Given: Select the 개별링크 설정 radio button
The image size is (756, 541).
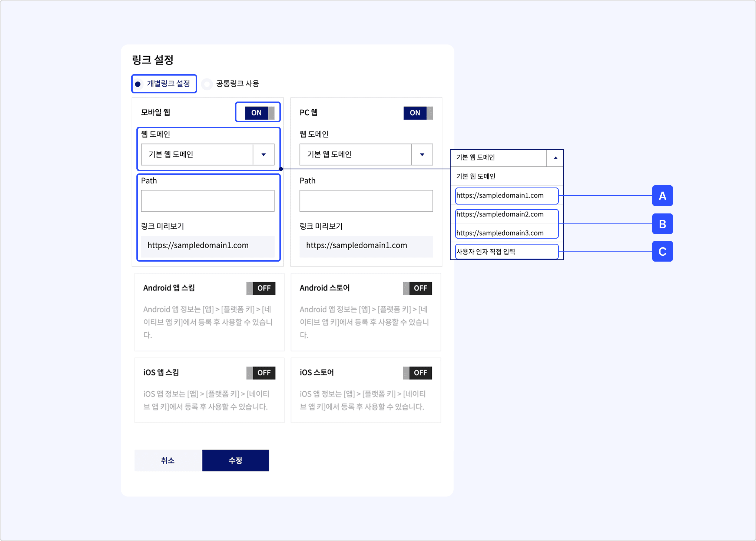Looking at the screenshot, I should click(138, 84).
